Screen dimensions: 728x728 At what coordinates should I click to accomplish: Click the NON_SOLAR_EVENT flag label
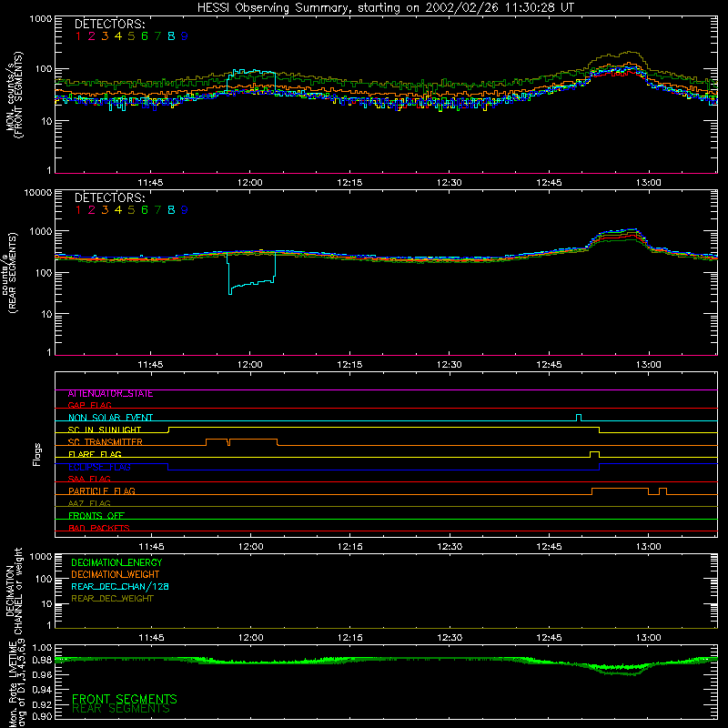point(110,418)
